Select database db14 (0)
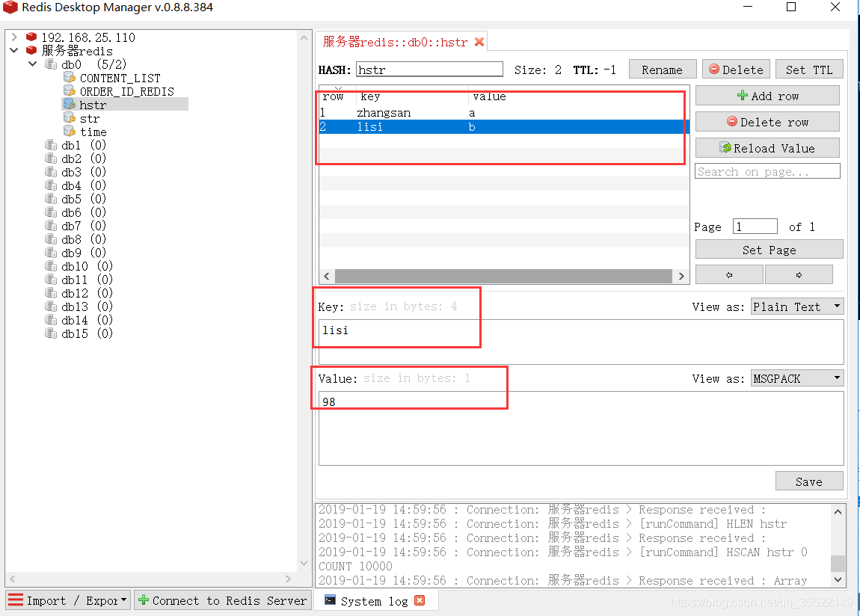 click(87, 319)
